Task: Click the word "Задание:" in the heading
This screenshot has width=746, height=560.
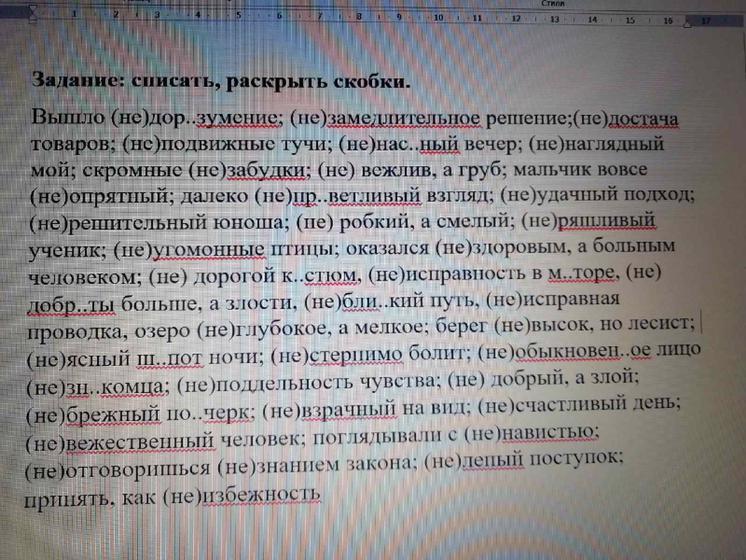Action: 77,79
